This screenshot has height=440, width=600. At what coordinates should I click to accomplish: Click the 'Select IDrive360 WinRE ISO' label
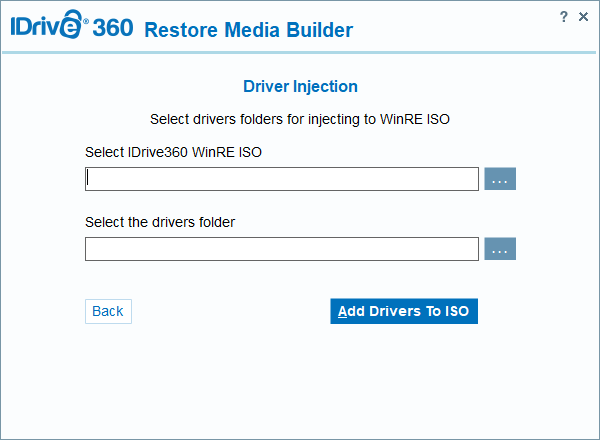tap(174, 152)
